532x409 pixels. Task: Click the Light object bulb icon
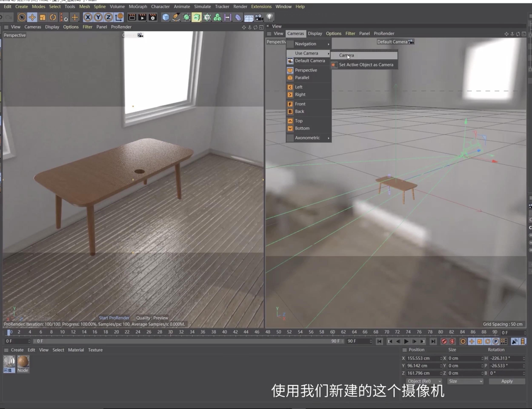pos(270,17)
